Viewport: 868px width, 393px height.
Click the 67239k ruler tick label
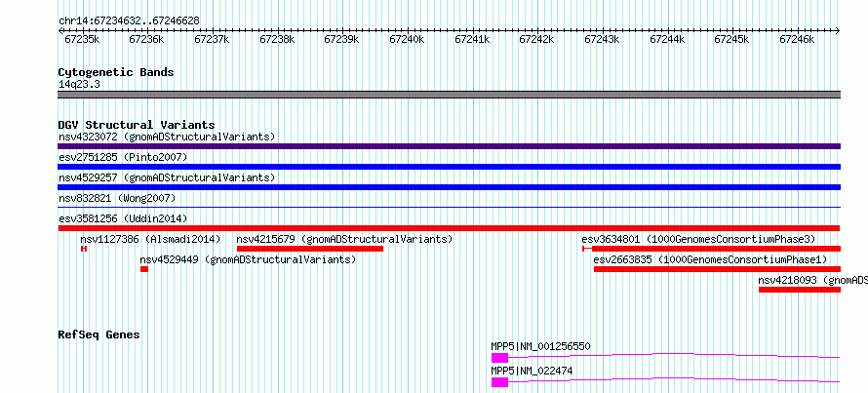click(x=341, y=39)
